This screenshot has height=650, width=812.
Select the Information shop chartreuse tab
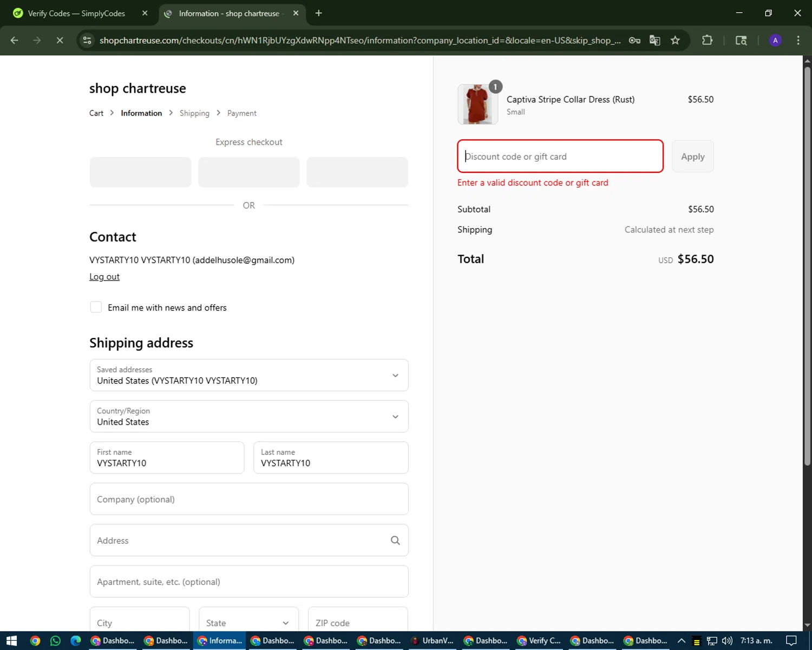tap(232, 13)
